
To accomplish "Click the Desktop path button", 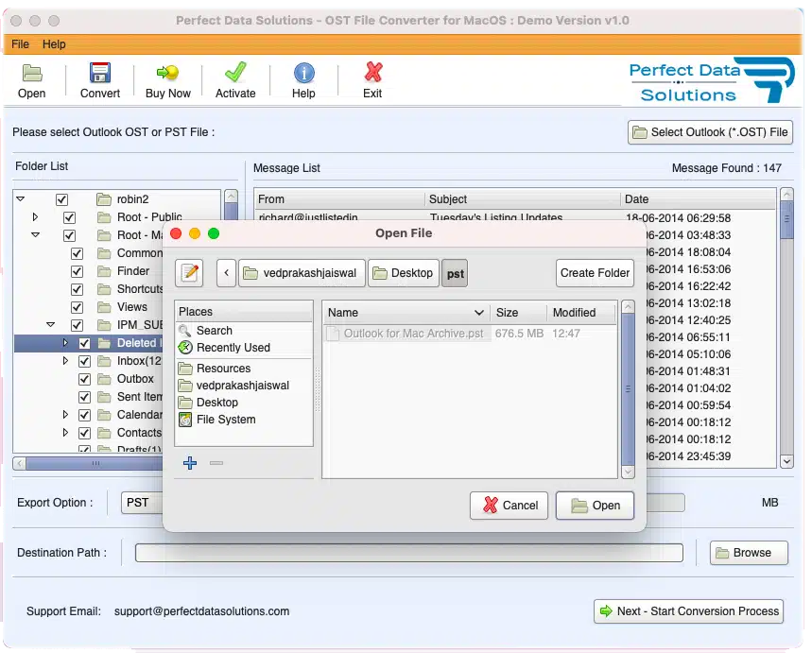I will [404, 273].
